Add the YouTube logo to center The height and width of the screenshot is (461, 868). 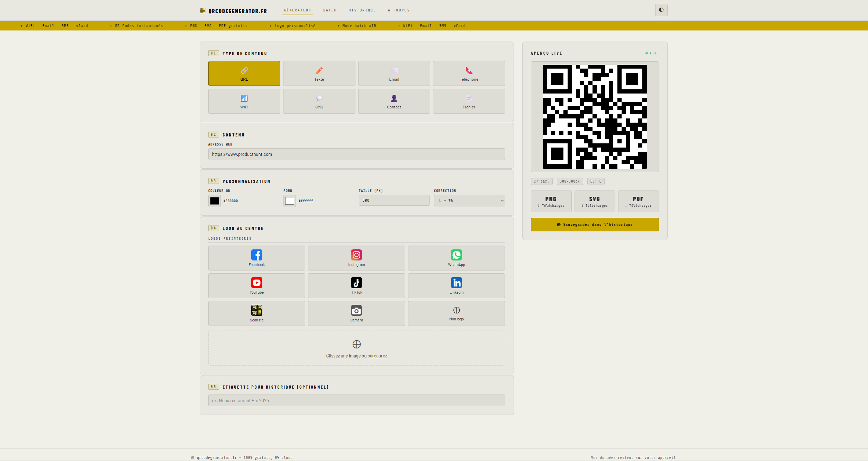[x=256, y=286]
